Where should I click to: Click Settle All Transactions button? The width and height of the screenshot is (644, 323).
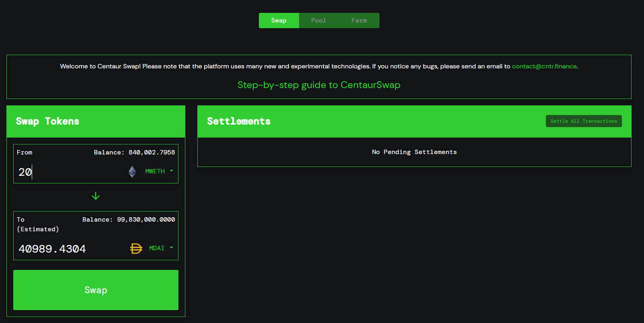pos(584,121)
